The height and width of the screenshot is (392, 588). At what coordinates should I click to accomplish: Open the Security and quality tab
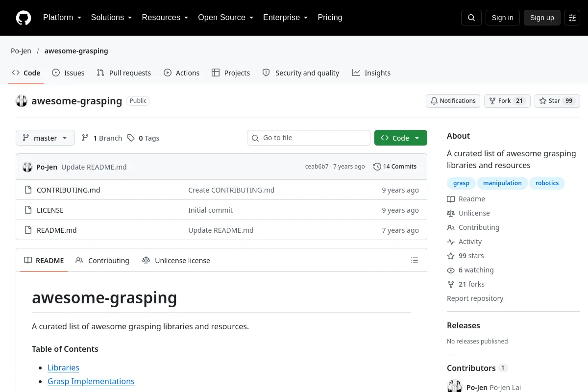[x=301, y=73]
